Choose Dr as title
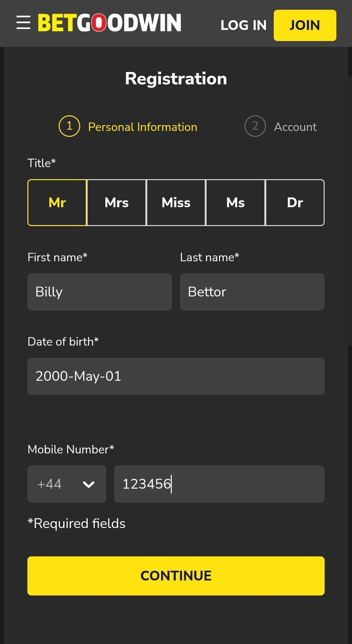 (x=295, y=203)
